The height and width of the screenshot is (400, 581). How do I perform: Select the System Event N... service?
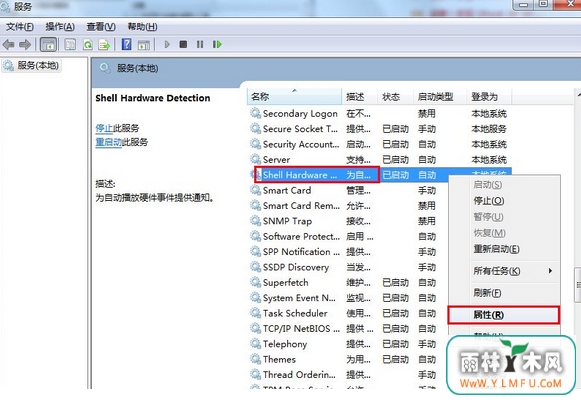(299, 298)
